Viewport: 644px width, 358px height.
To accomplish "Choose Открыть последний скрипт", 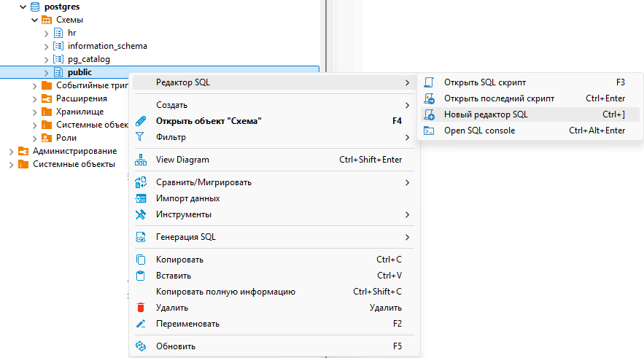I will click(530, 98).
